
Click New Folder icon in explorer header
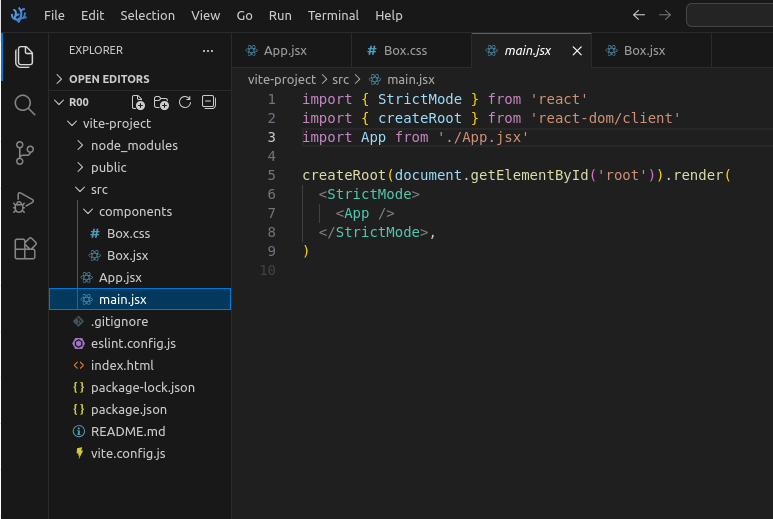(x=162, y=102)
